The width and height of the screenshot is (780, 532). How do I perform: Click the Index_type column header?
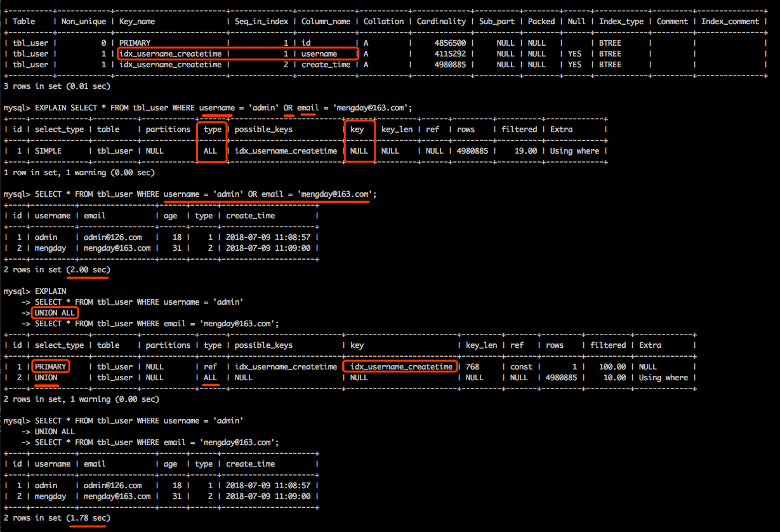click(621, 22)
